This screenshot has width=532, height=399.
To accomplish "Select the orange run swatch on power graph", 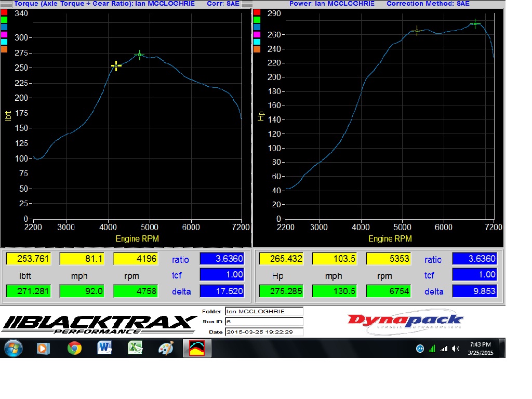I will 256,49.
